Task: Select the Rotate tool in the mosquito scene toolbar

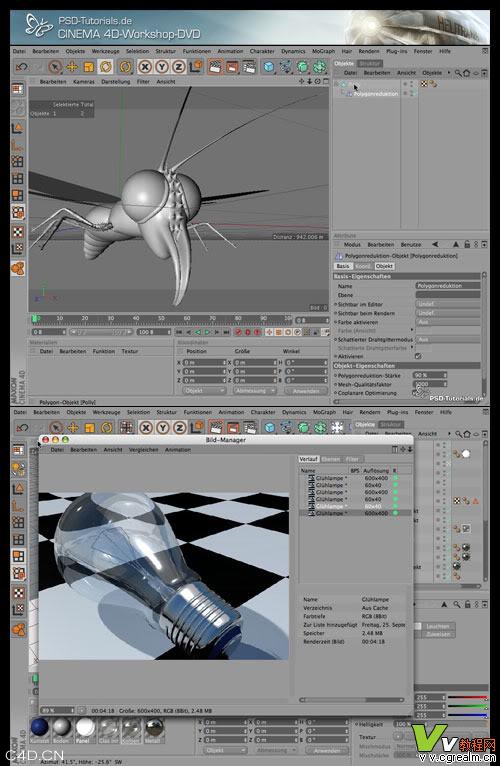Action: pyautogui.click(x=106, y=66)
